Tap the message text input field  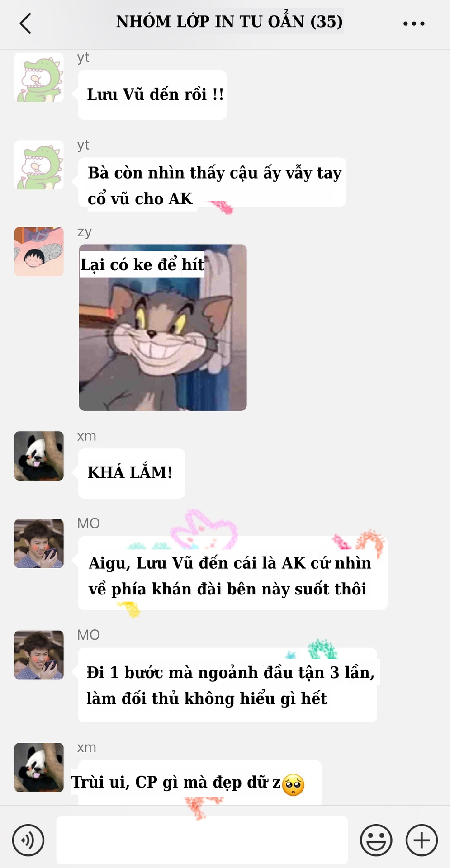click(x=202, y=840)
